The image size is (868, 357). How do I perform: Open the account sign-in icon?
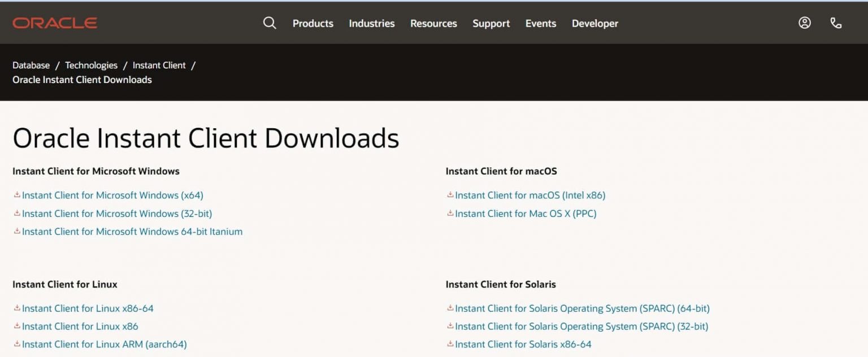pyautogui.click(x=804, y=23)
